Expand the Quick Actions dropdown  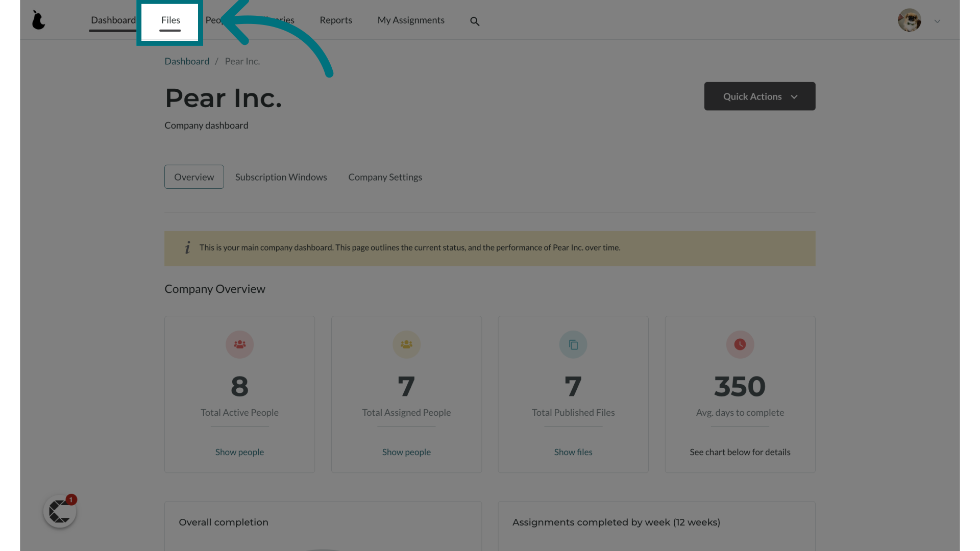tap(759, 95)
